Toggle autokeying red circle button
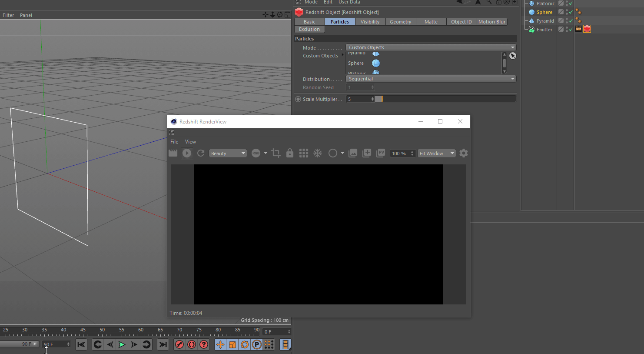Viewport: 644px width, 354px height. pos(192,344)
